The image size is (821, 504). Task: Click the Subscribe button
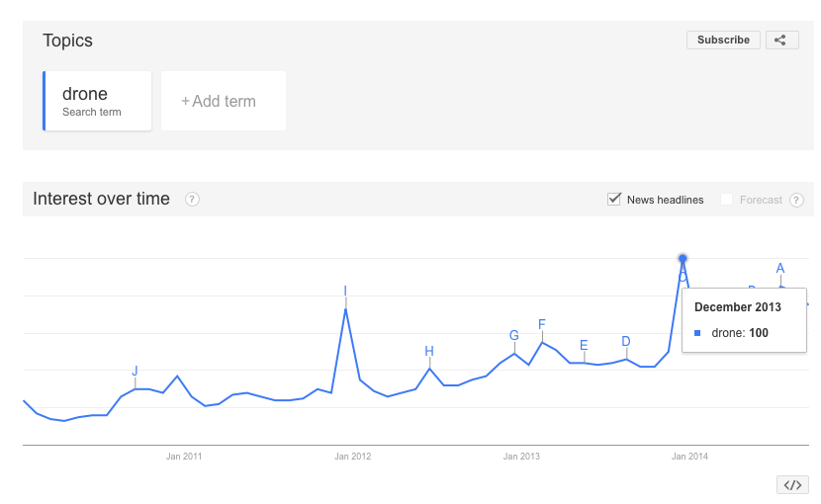[723, 40]
